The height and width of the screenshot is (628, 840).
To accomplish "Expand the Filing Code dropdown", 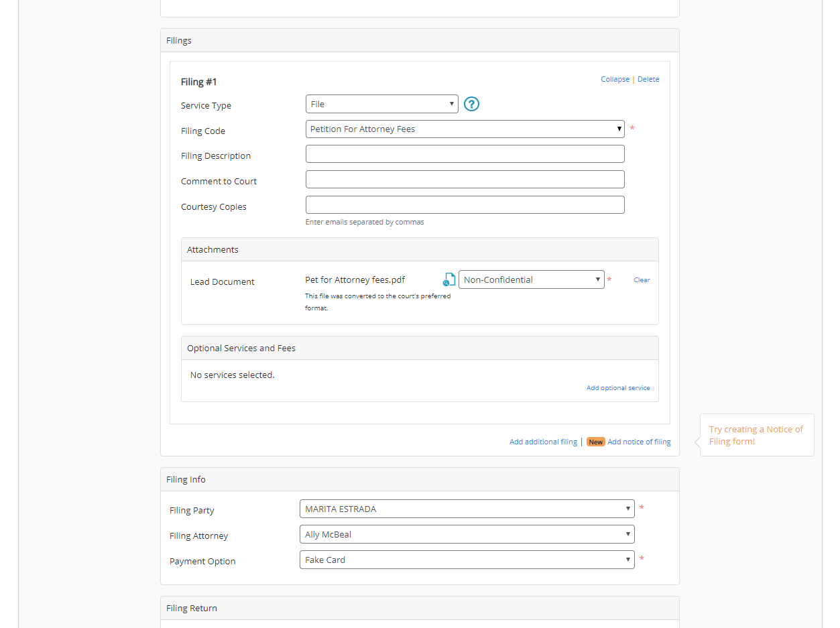I will tap(465, 129).
